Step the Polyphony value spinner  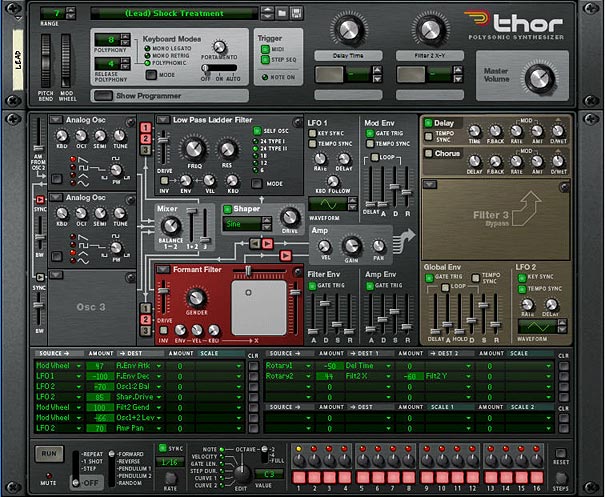(x=125, y=39)
